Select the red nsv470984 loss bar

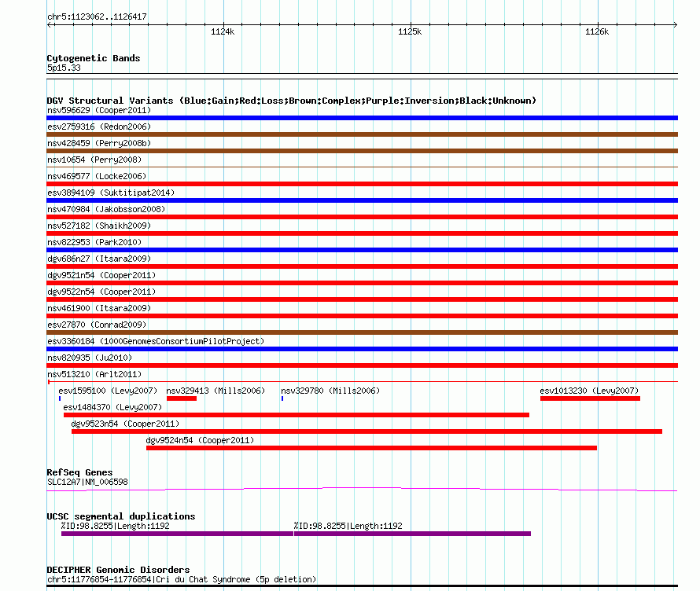362,217
